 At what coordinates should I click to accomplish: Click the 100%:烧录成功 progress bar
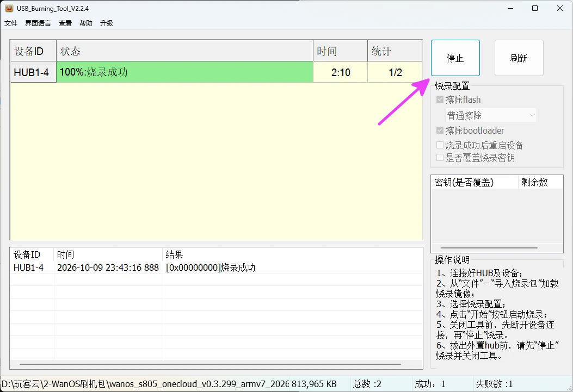184,72
